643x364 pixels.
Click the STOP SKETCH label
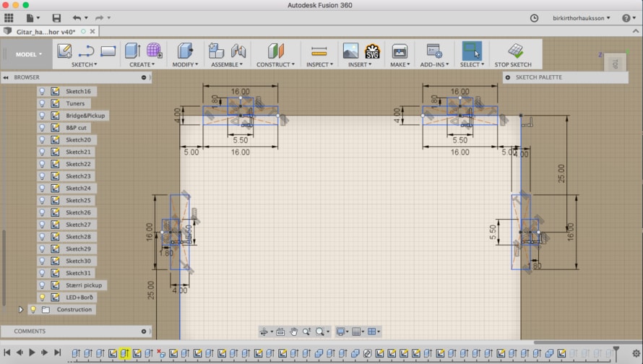coord(513,64)
